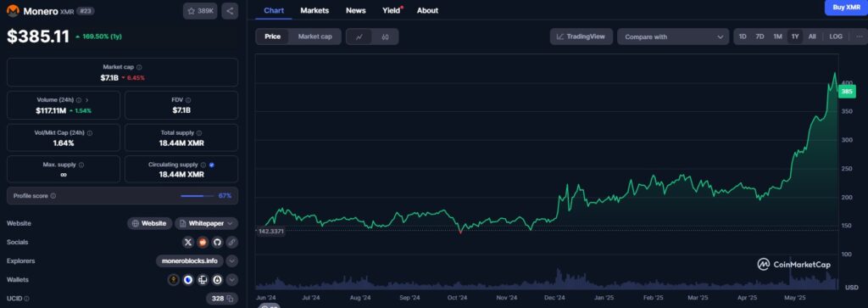Set chart range to 1M
The height and width of the screenshot is (308, 868).
coord(778,36)
